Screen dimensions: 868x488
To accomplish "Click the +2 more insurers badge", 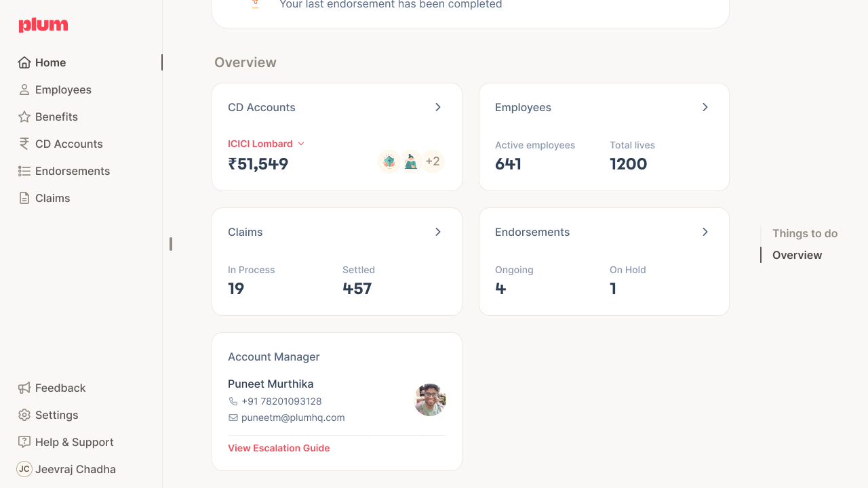I will pos(433,161).
